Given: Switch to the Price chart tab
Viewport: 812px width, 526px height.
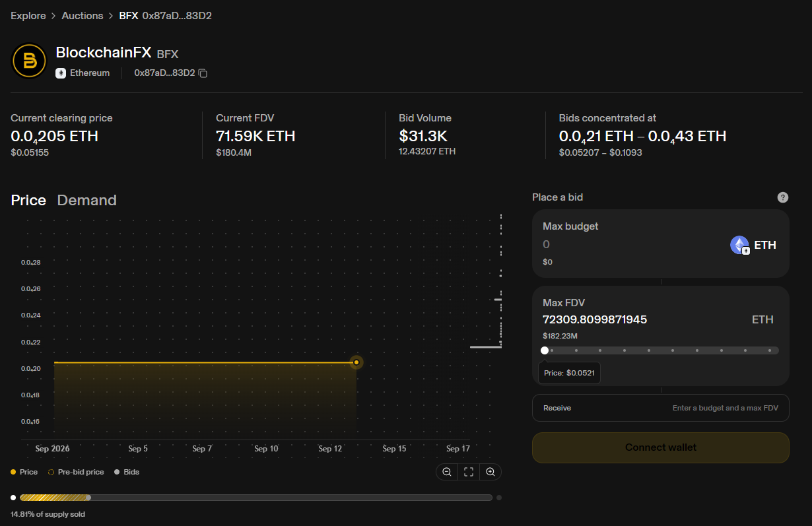Looking at the screenshot, I should click(x=28, y=200).
